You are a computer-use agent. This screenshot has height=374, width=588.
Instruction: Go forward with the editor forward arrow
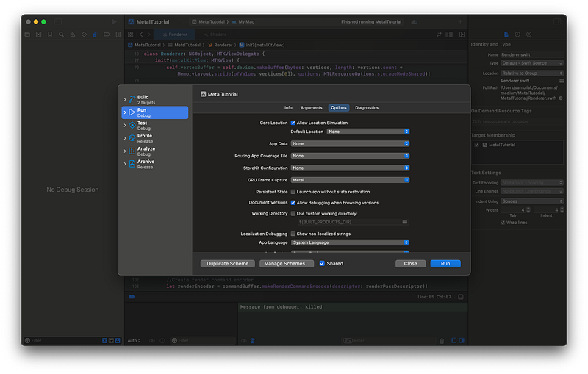tap(149, 35)
